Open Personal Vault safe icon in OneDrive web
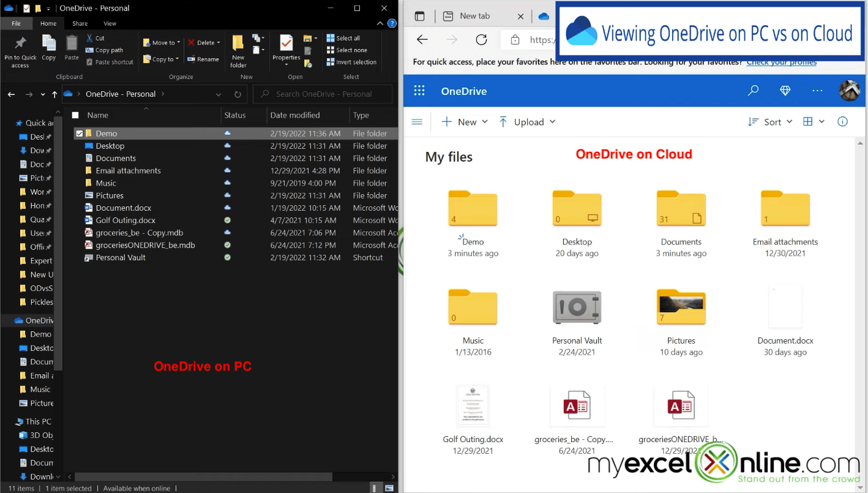This screenshot has width=868, height=493. (577, 307)
